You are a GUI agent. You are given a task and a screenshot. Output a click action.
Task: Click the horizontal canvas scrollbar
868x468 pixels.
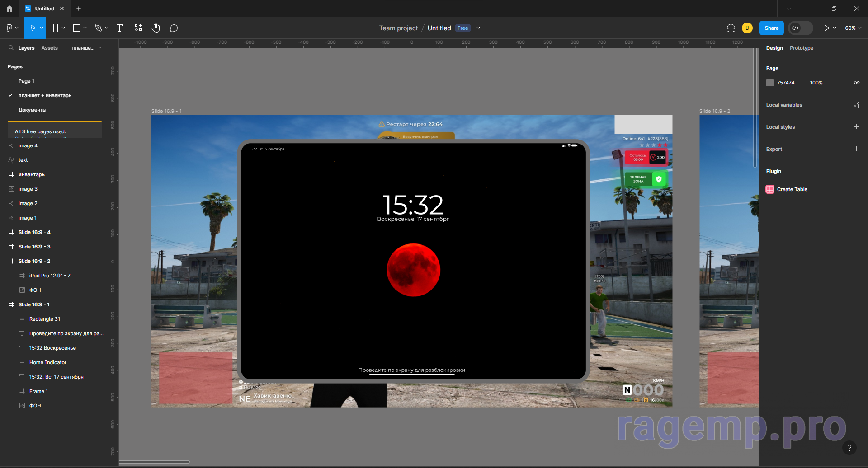[154, 462]
